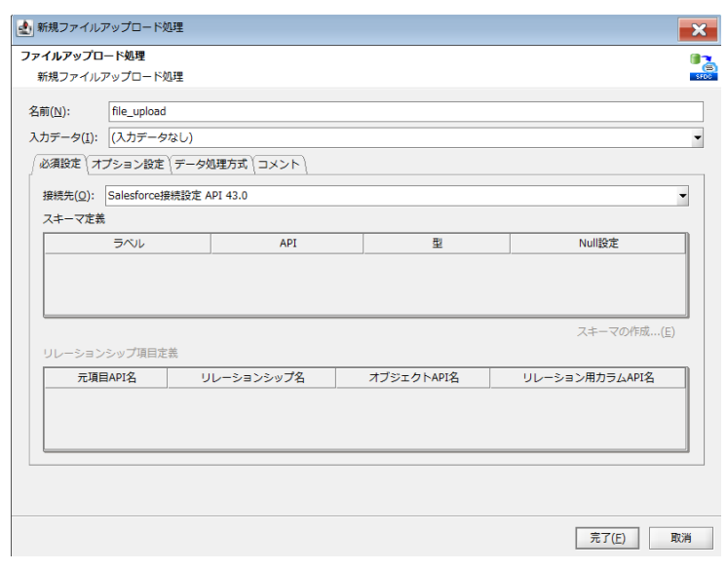Switch to the オプション設定 tab
This screenshot has height=570, width=728.
pos(128,165)
